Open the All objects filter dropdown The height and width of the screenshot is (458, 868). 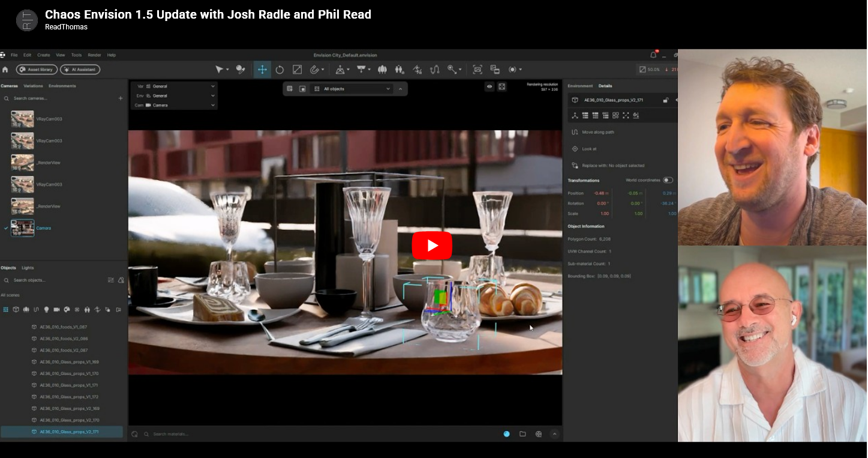pyautogui.click(x=352, y=89)
